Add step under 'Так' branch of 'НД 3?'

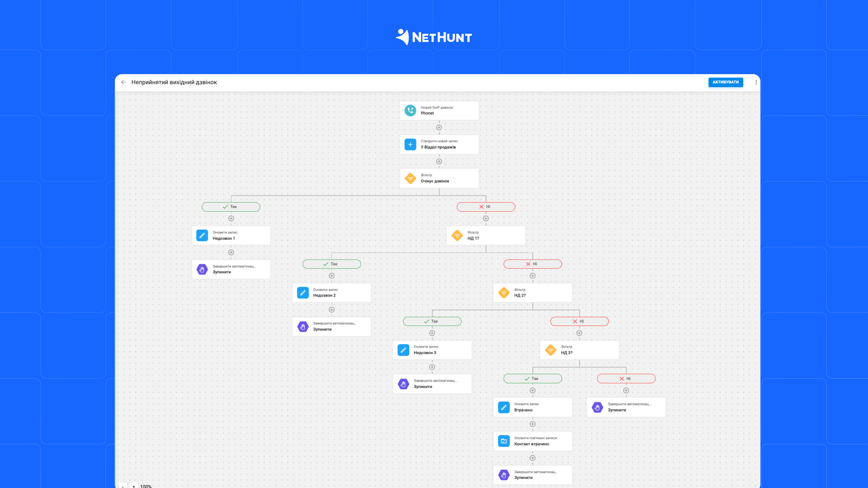[533, 390]
